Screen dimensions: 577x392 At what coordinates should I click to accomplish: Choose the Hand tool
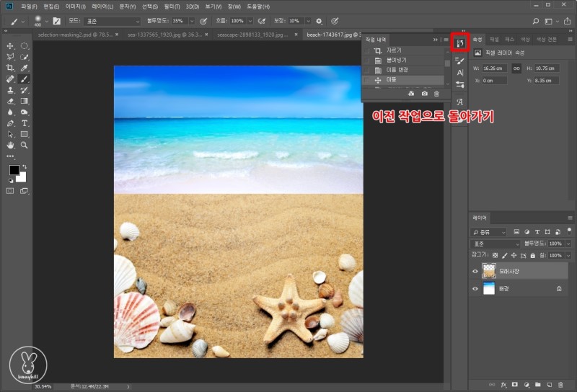10,145
